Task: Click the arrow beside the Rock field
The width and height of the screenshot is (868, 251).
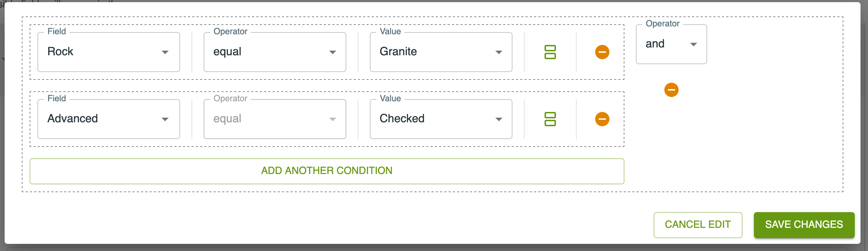Action: click(x=165, y=52)
